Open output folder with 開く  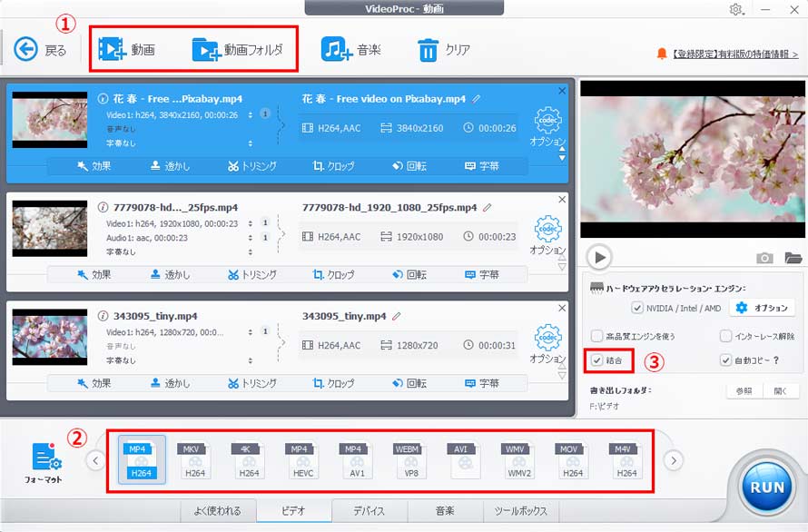point(781,390)
